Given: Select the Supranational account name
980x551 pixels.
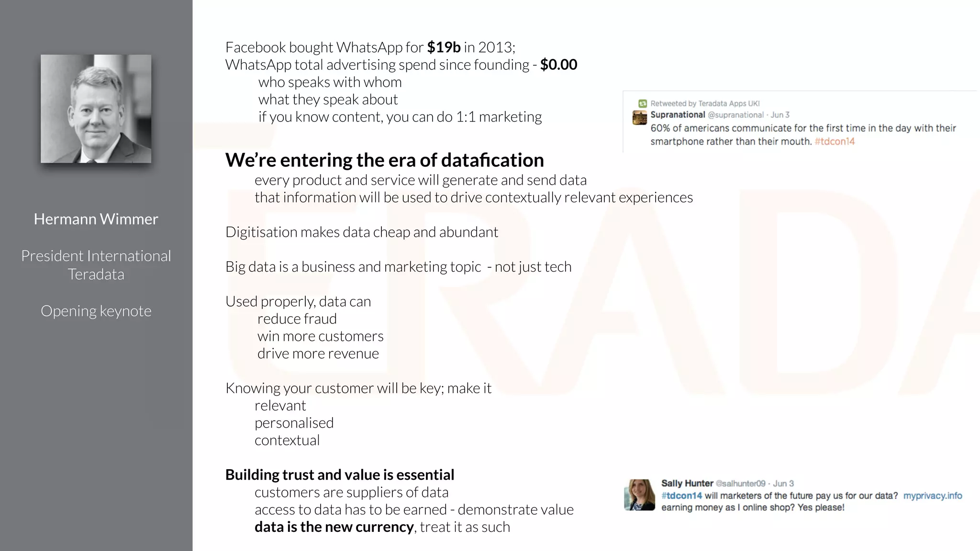Looking at the screenshot, I should coord(678,115).
